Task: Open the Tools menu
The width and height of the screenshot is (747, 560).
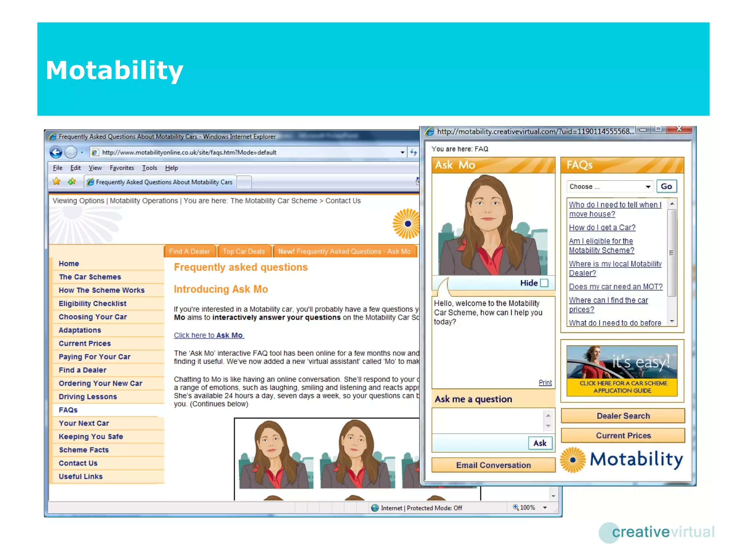Action: pos(150,168)
